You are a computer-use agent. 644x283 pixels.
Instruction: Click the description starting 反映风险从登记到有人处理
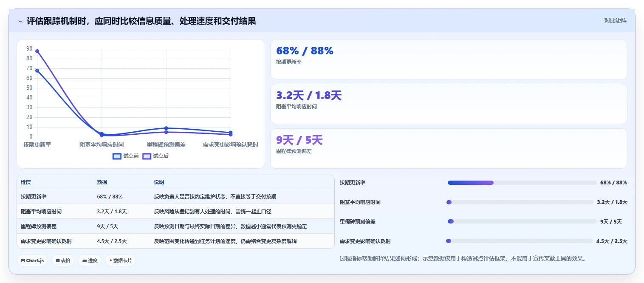(x=212, y=211)
